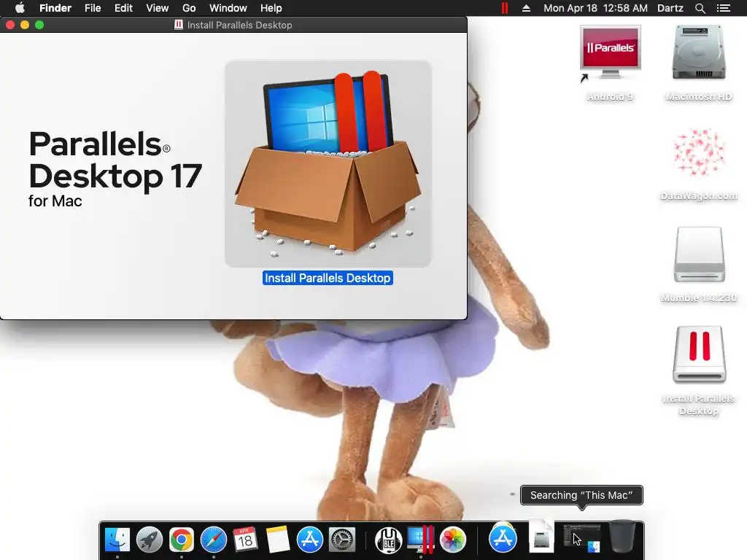Click the eject icon in the menu bar
Image resolution: width=747 pixels, height=560 pixels.
pos(526,8)
